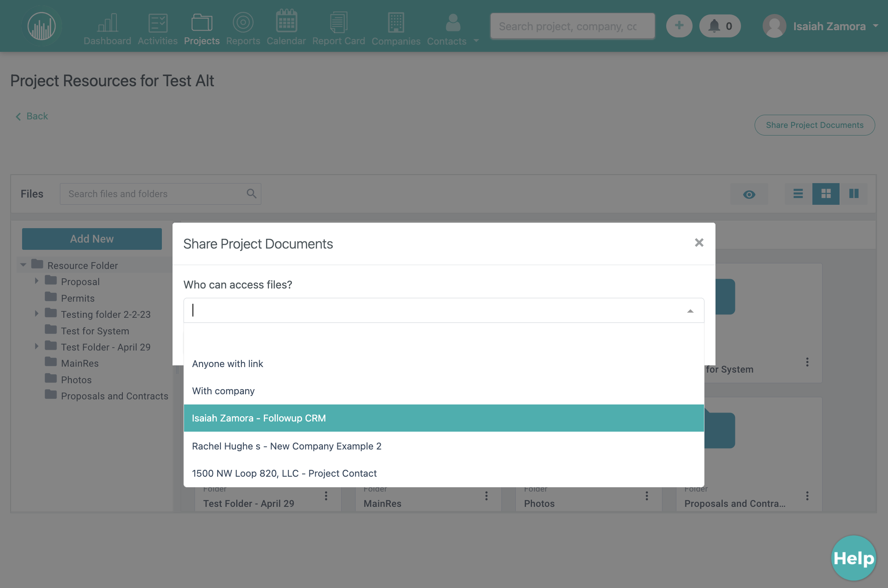The image size is (888, 588).
Task: Choose Isaiah Zamora - Followup CRM
Action: tap(444, 418)
